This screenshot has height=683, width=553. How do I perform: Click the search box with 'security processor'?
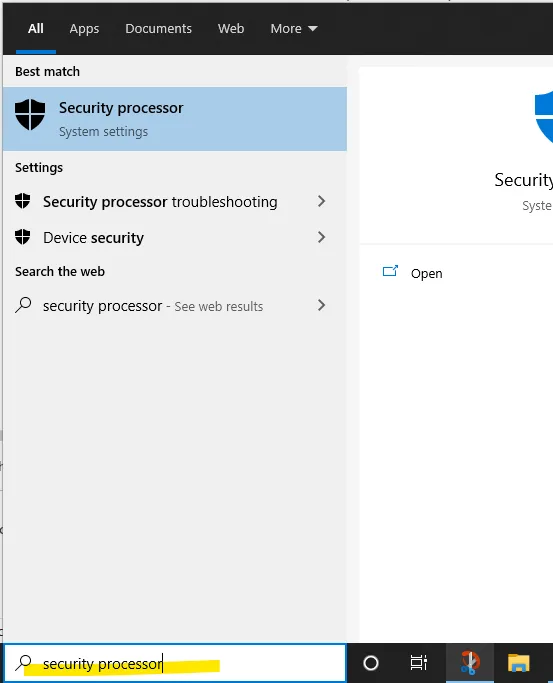pyautogui.click(x=175, y=663)
